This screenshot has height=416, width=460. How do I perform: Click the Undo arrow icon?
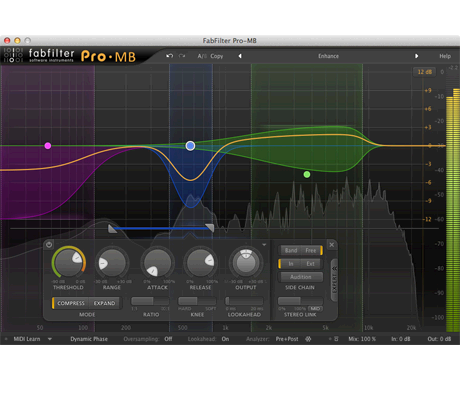(x=170, y=56)
